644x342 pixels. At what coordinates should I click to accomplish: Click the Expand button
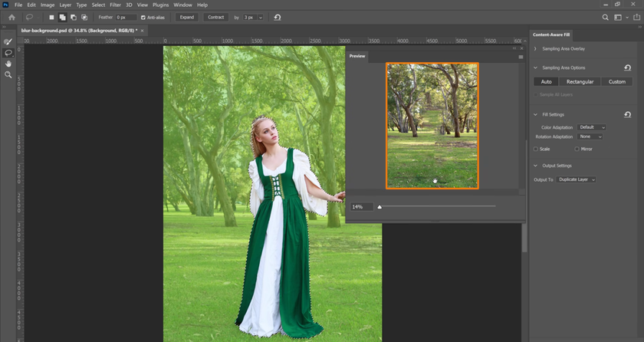coord(187,17)
